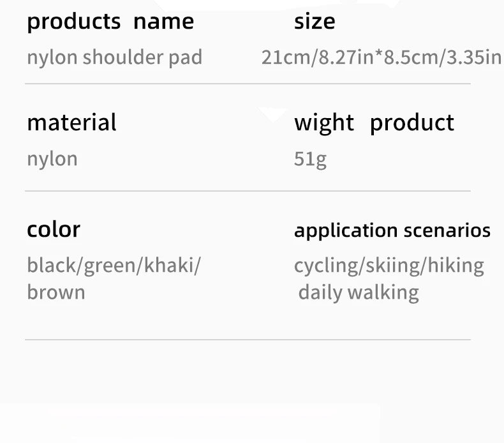Select the 21cm/8.27in*8.5cm/3.35in size value
504x443 pixels.
381,57
